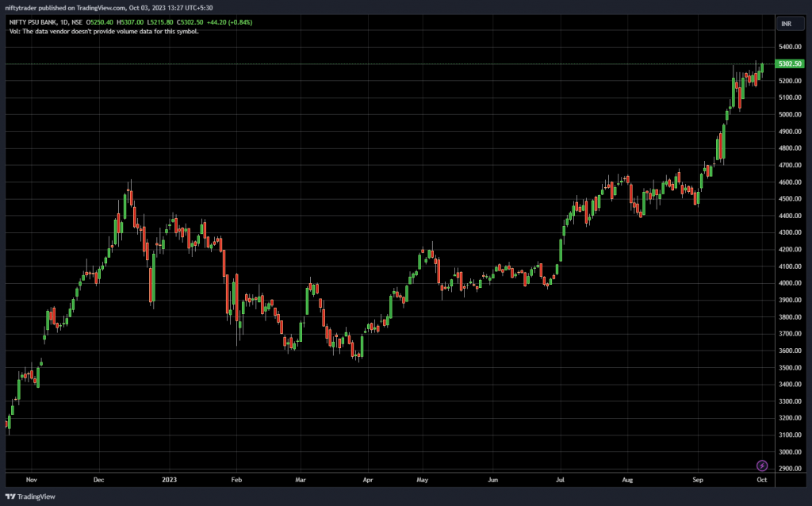This screenshot has height=506, width=812.
Task: Click the 4400.00 price scale label
Action: [790, 216]
